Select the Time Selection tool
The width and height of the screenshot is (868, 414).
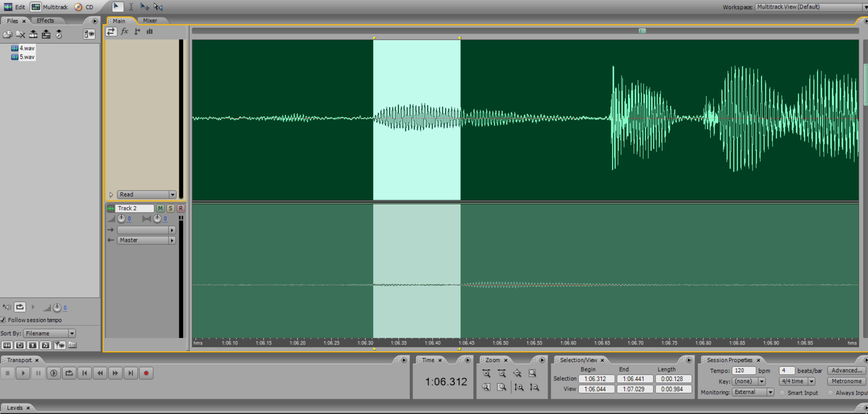tap(131, 7)
